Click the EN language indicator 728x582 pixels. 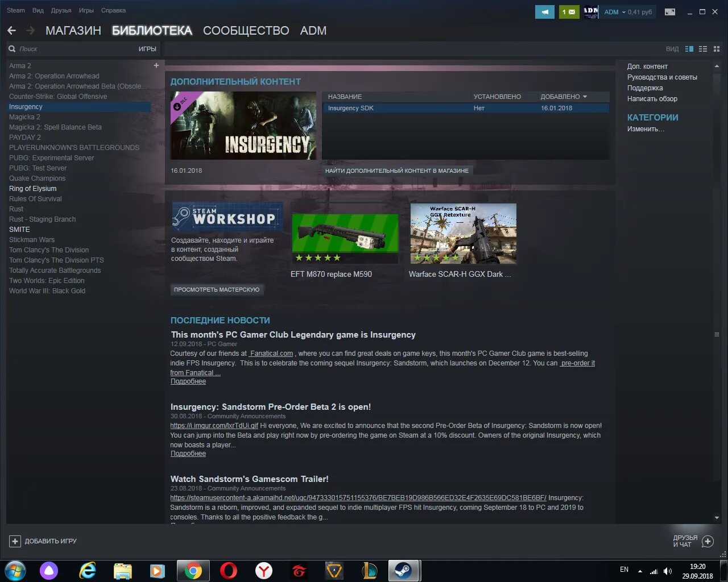pos(624,569)
